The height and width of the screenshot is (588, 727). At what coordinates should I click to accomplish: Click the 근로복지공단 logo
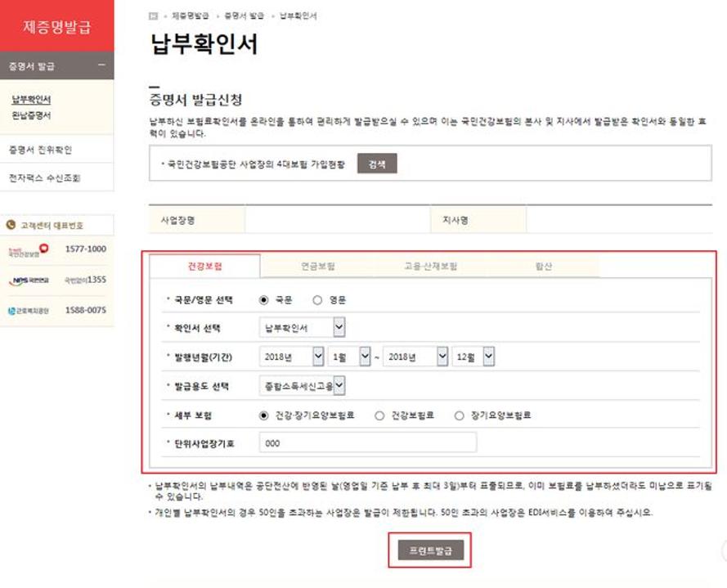coord(29,311)
